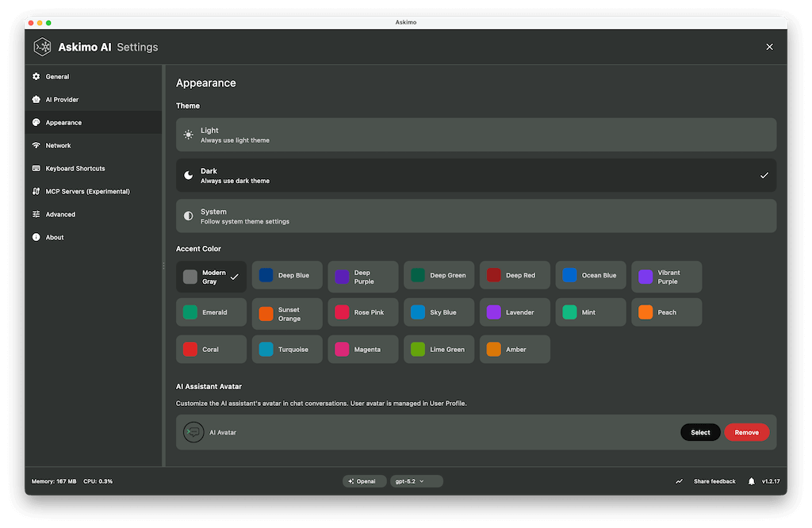Image resolution: width=812 pixels, height=528 pixels.
Task: Remove the AI Assistant avatar
Action: coord(746,432)
